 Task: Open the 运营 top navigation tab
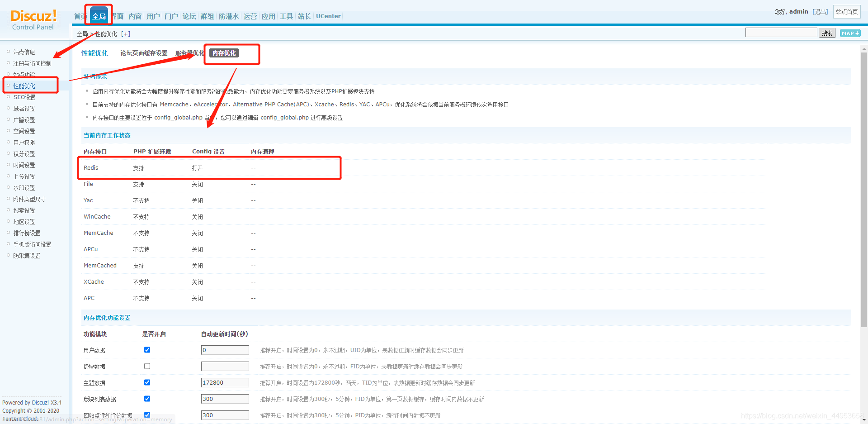(x=250, y=16)
